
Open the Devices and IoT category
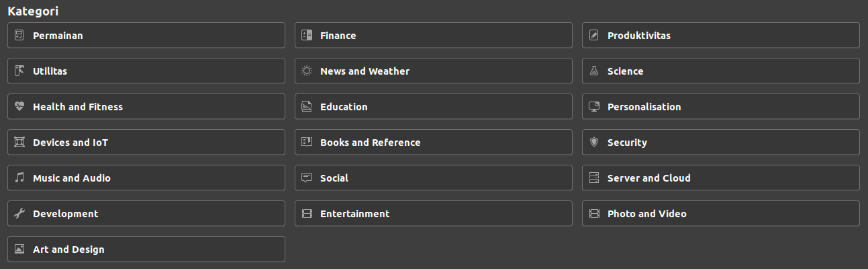[x=146, y=143]
